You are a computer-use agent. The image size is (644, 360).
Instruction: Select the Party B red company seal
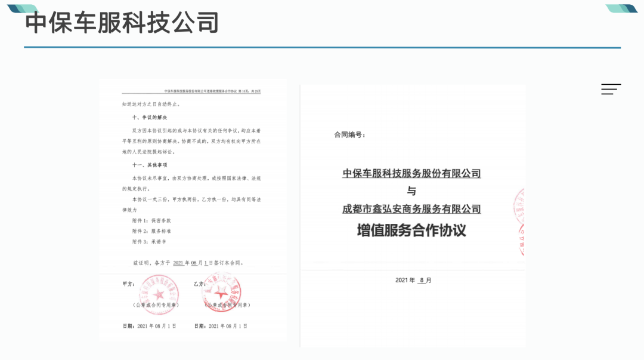pos(223,293)
